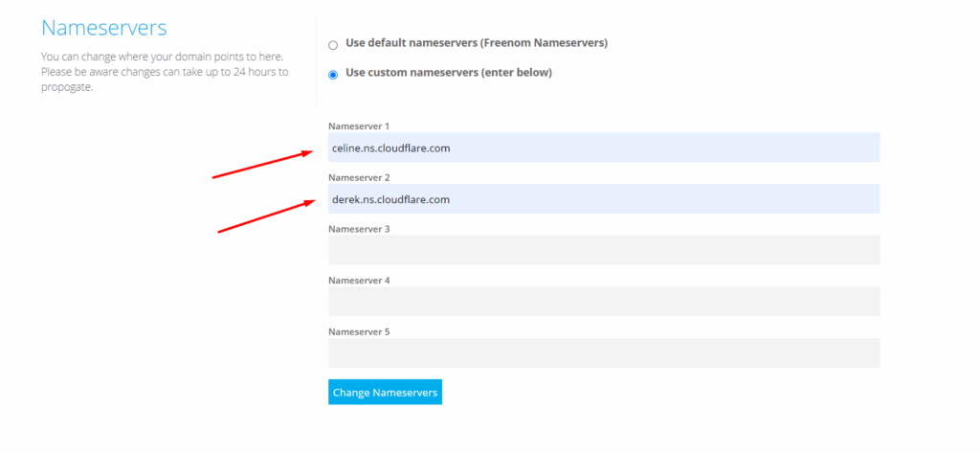
Task: Focus the Nameserver 2 field with derek.ns.cloudflare.com
Action: tap(604, 199)
